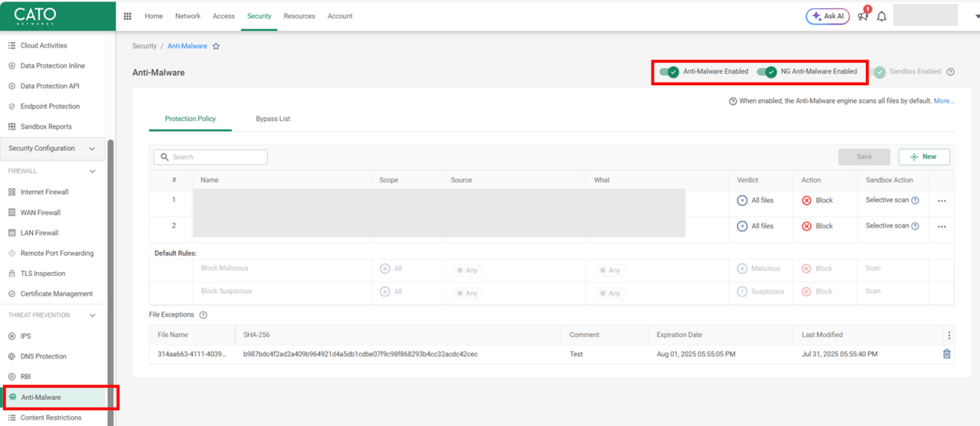Click the Block action icon in rule 2

(x=807, y=226)
